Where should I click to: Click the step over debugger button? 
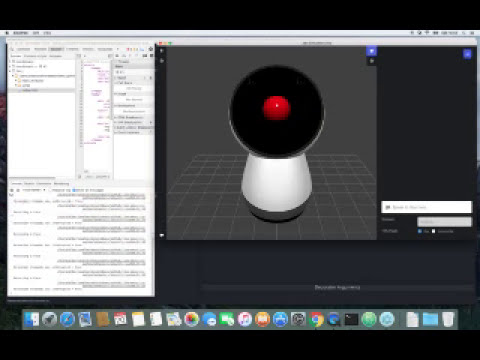124,56
